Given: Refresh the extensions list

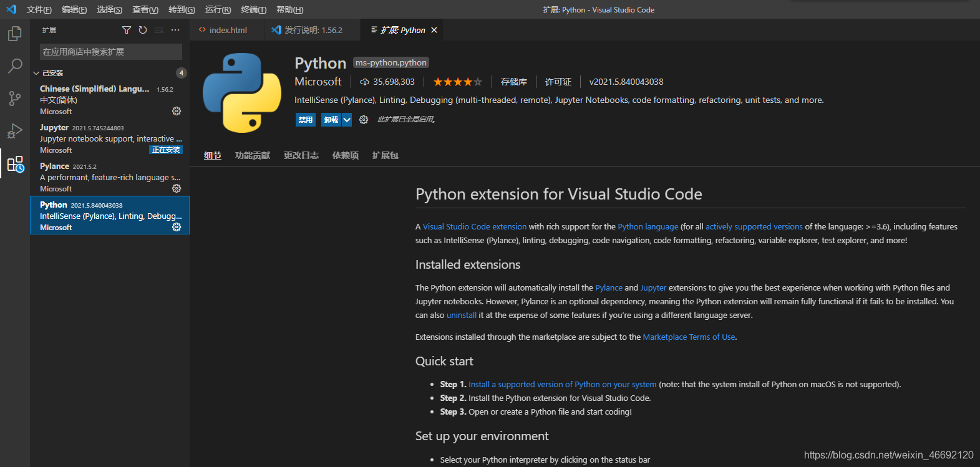Looking at the screenshot, I should click(143, 30).
